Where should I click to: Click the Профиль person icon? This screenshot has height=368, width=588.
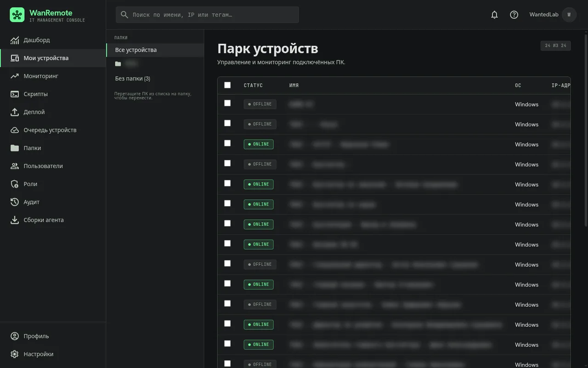pyautogui.click(x=15, y=336)
